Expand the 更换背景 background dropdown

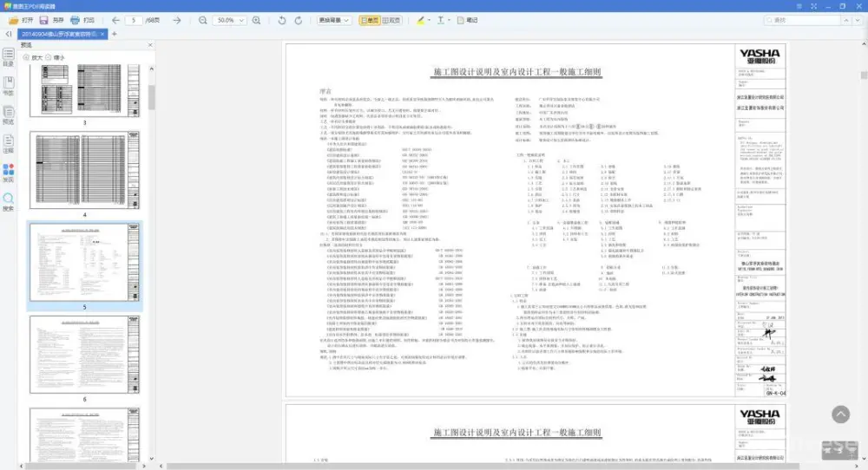tap(333, 20)
